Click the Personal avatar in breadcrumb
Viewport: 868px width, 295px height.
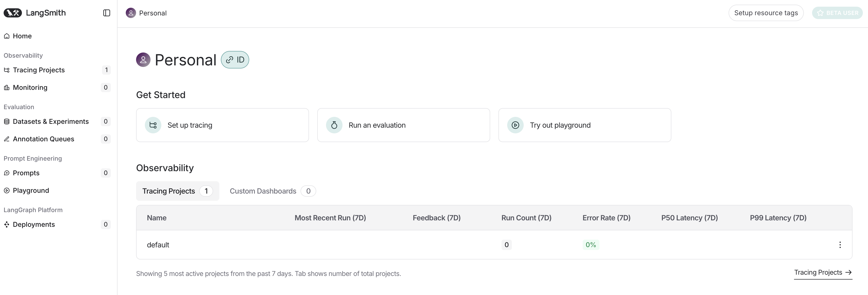pos(131,13)
